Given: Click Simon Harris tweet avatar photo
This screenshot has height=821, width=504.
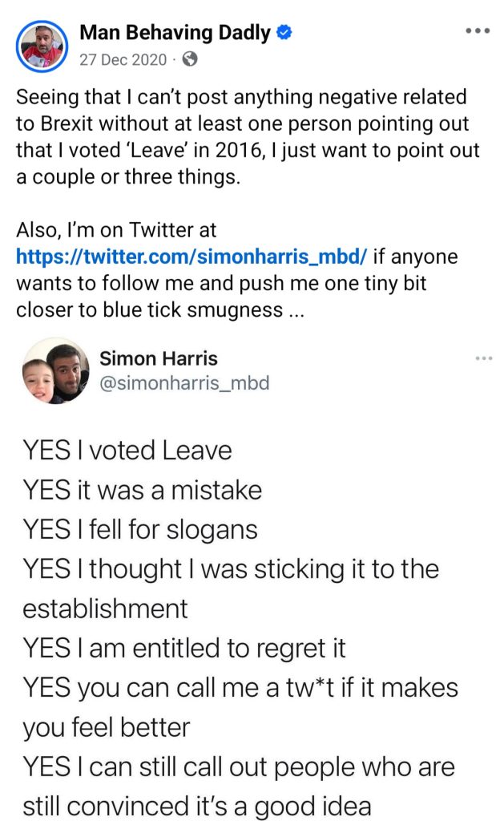Looking at the screenshot, I should [x=54, y=370].
